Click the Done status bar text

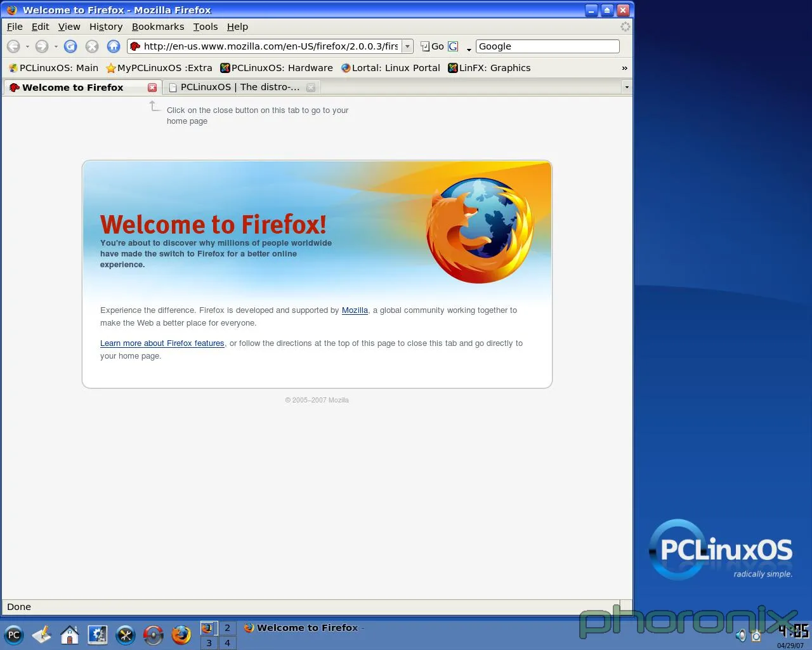(19, 607)
